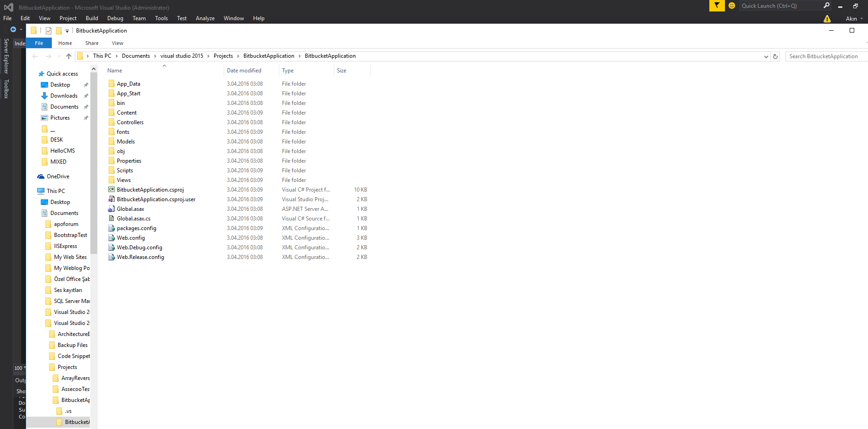Click the Quick Launch search magnifier icon
Image resolution: width=868 pixels, height=429 pixels.
826,5
